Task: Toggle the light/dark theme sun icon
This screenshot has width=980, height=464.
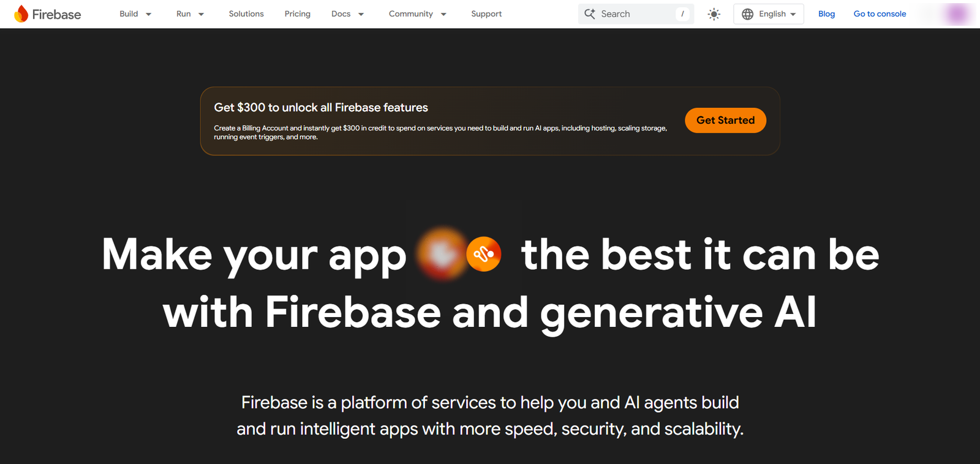Action: click(x=714, y=14)
